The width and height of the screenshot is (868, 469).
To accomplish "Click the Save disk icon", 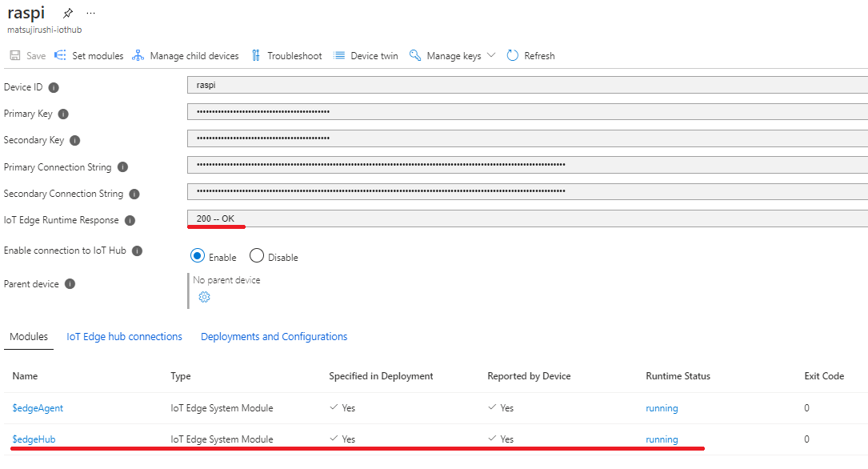I will click(x=15, y=55).
